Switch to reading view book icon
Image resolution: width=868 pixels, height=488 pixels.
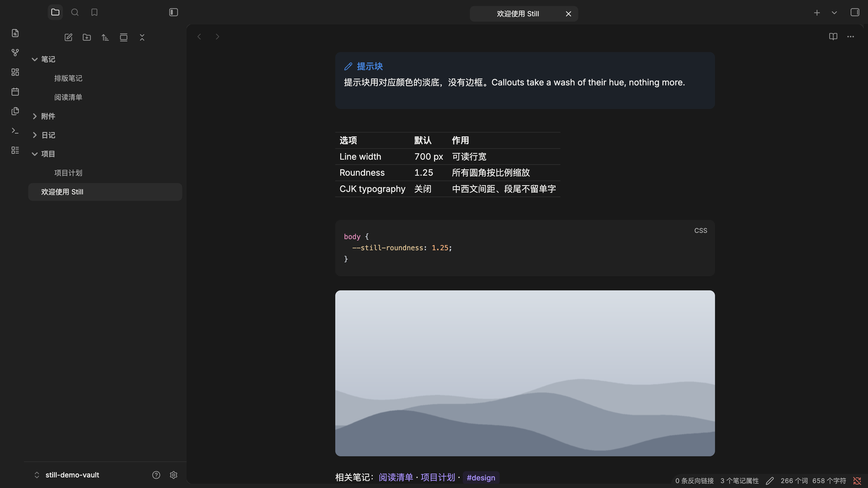click(x=833, y=36)
